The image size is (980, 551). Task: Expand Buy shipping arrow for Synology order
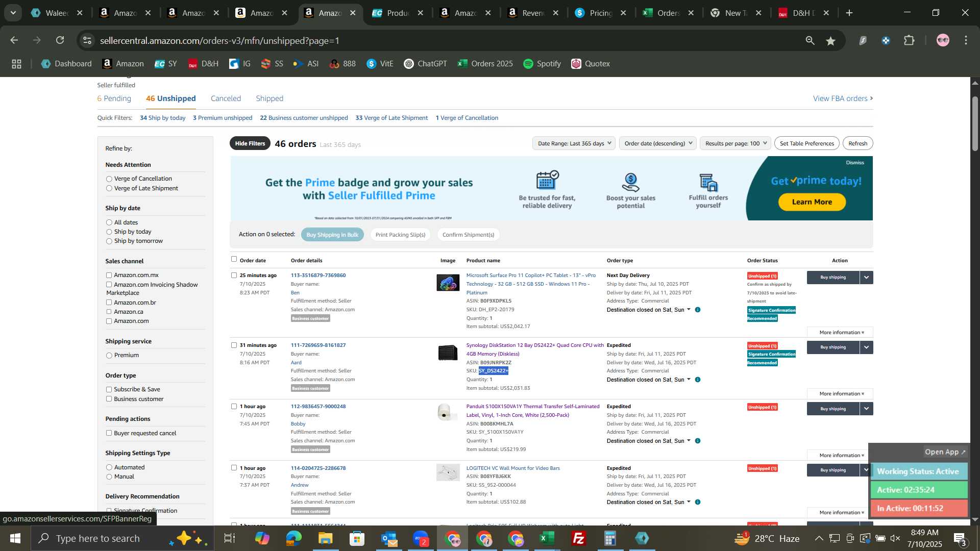pos(866,347)
